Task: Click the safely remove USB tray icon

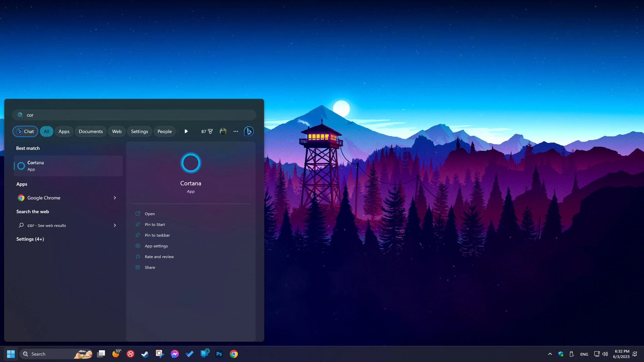Action: [572, 354]
